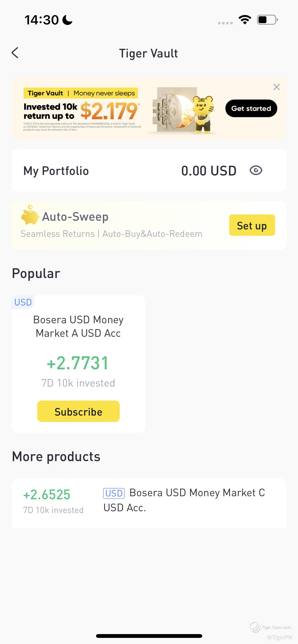Subscribe to Bosera USD Money Market A

coord(78,411)
